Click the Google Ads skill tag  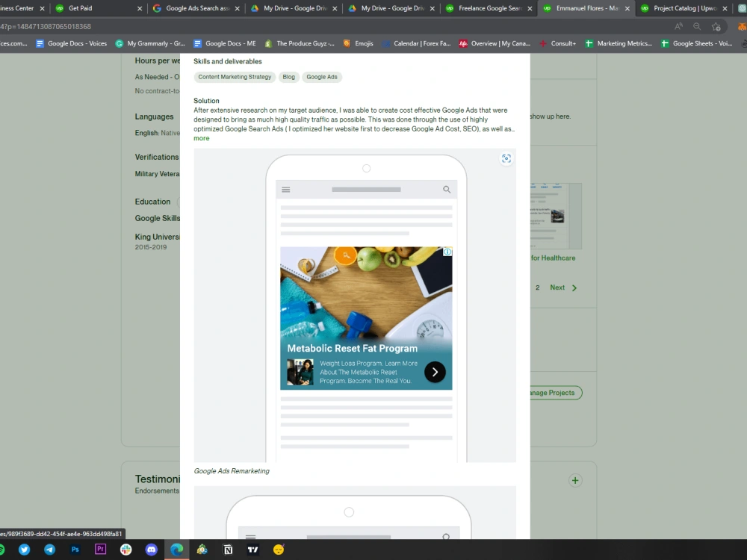(321, 77)
